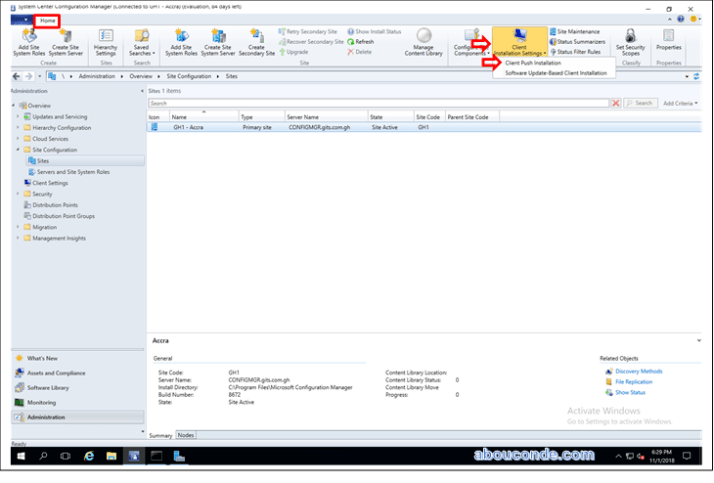Expand the Hierarchy Configuration tree node

coord(17,128)
